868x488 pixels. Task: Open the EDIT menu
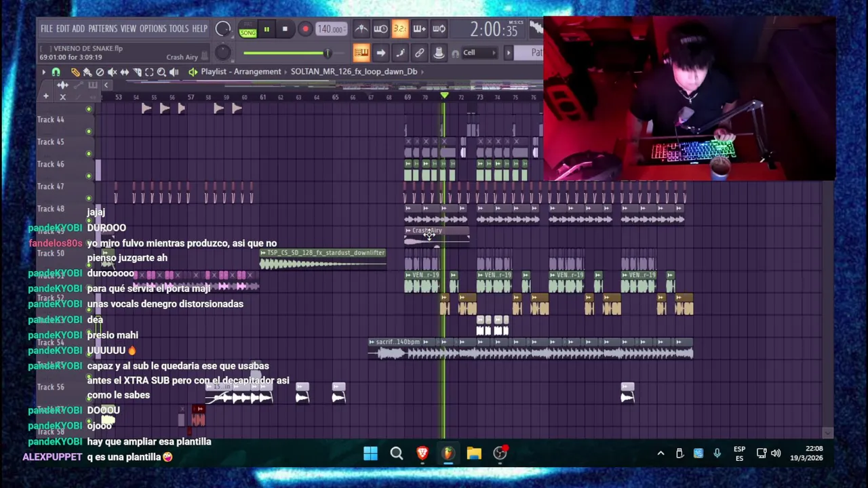point(62,29)
